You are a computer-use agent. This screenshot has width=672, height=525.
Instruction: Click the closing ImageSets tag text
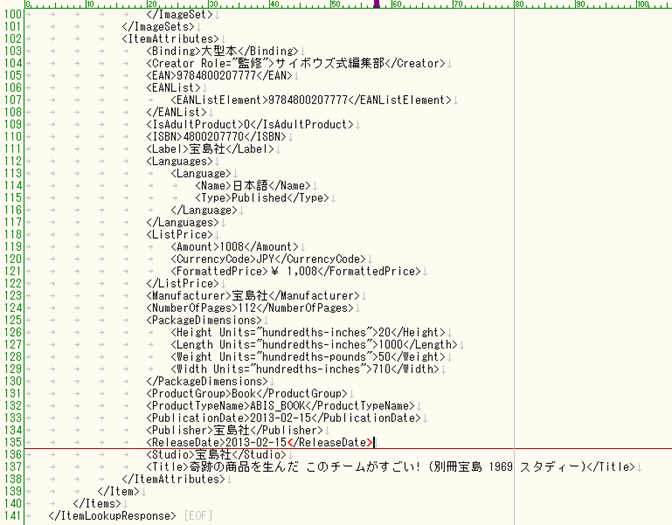click(x=158, y=27)
